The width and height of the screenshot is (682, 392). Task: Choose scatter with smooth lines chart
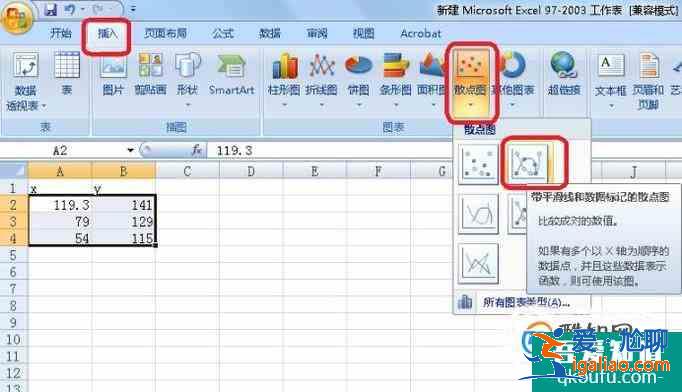click(x=478, y=214)
